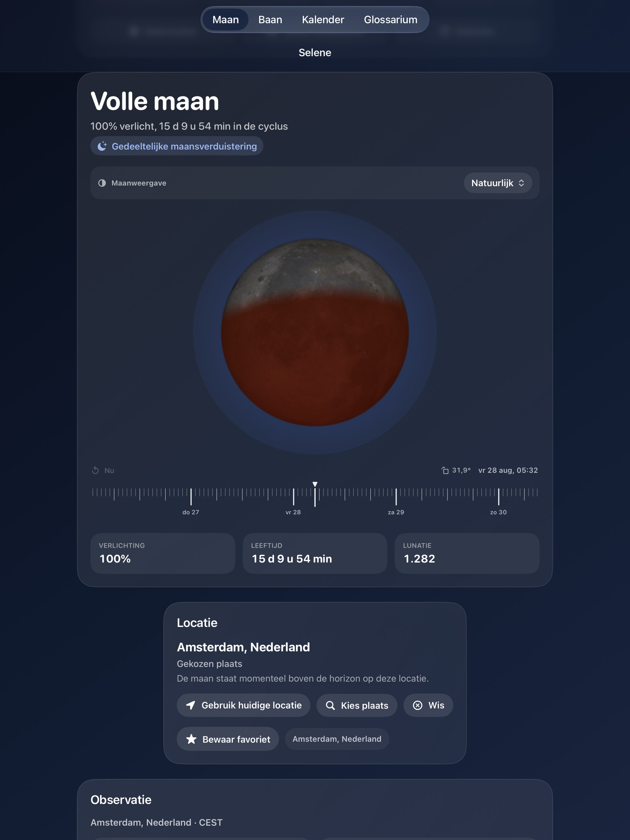Click the Amsterdam, Nederland location heading
Viewport: 630px width, 840px height.
243,647
